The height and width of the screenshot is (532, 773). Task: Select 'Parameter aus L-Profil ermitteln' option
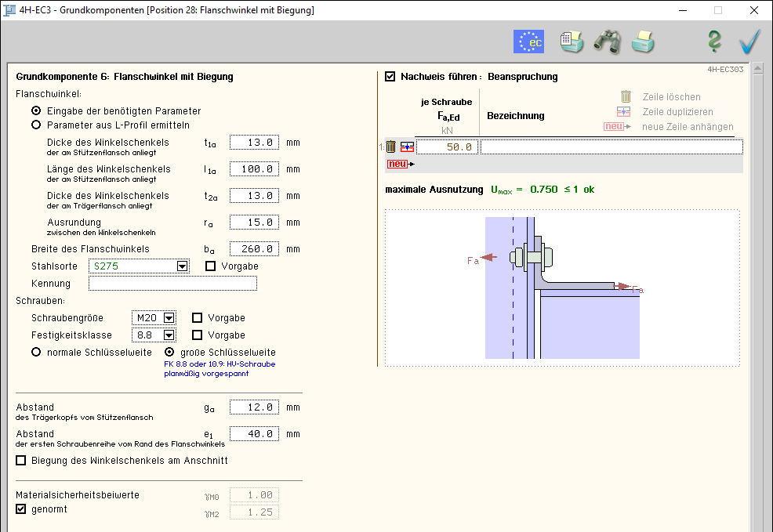click(x=36, y=125)
